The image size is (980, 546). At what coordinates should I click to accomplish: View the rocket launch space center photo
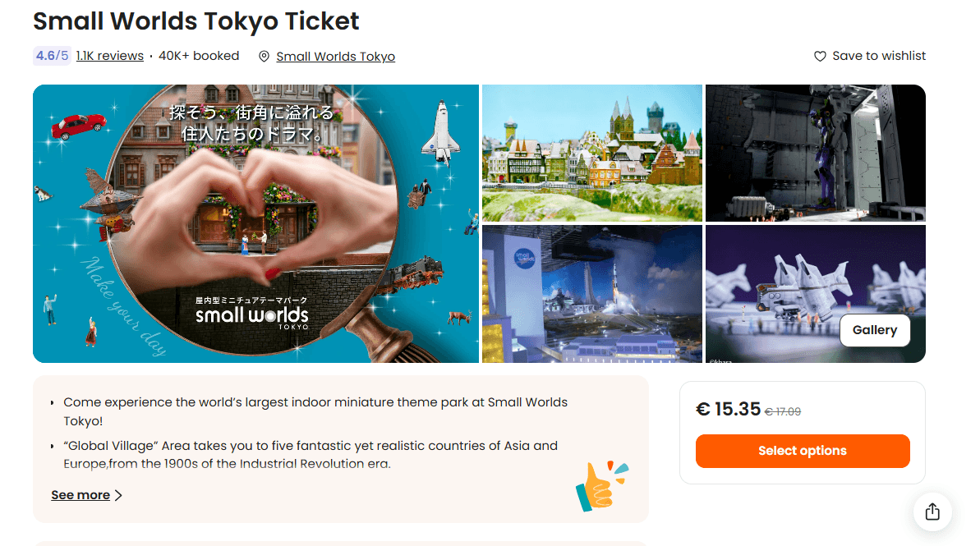point(592,294)
